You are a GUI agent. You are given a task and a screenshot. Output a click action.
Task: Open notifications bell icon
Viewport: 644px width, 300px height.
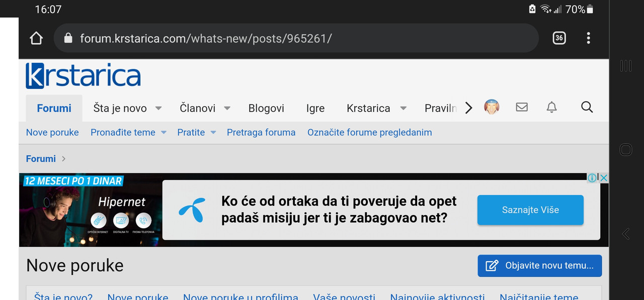click(x=552, y=107)
